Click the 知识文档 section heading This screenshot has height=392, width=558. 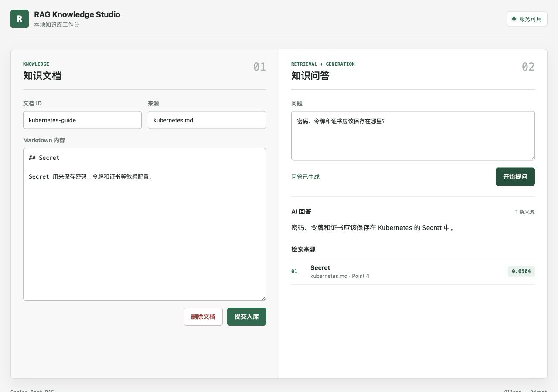pyautogui.click(x=42, y=76)
